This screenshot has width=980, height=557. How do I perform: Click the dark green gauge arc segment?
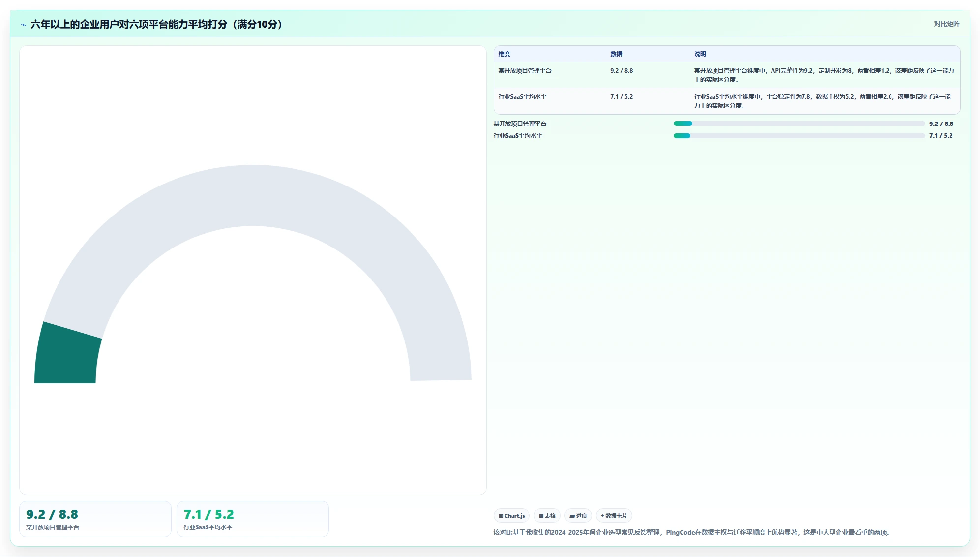point(66,355)
